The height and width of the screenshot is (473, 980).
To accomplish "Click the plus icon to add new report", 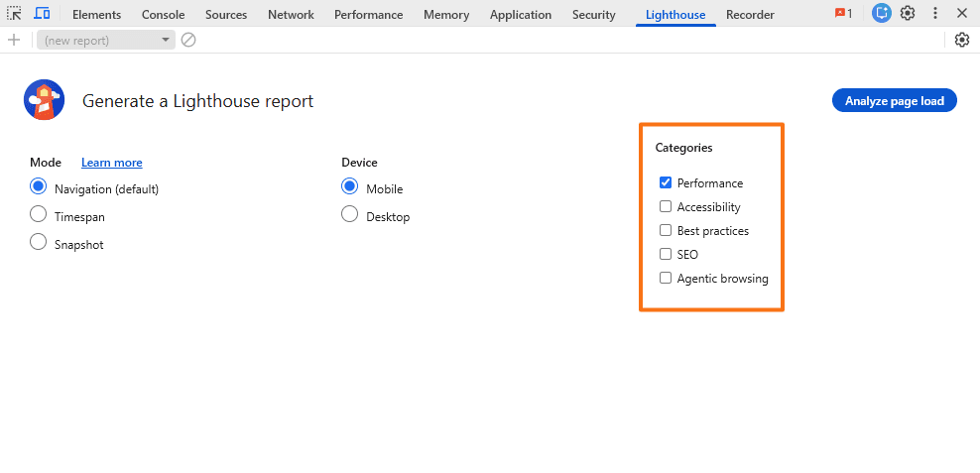I will 14,40.
